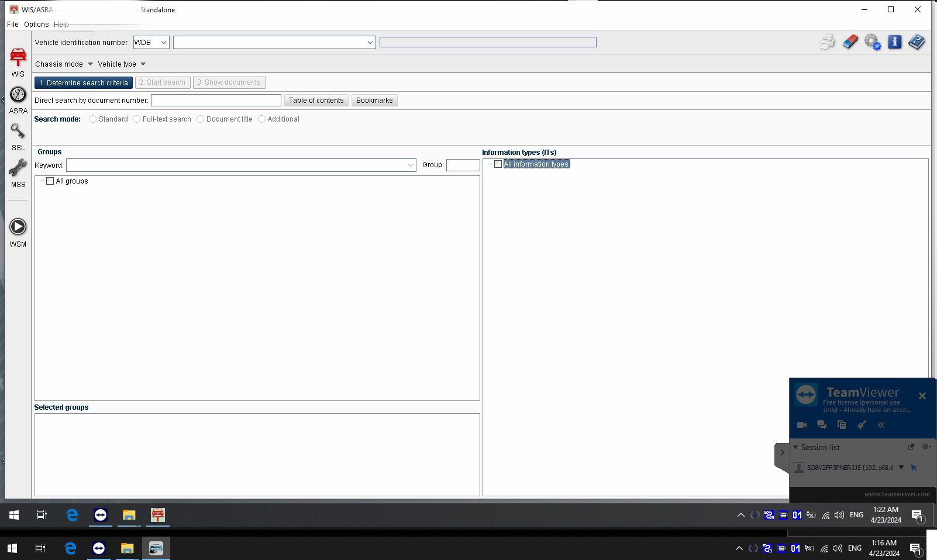Open TeamViewer chat icon
Viewport: 937px width, 560px height.
point(822,425)
